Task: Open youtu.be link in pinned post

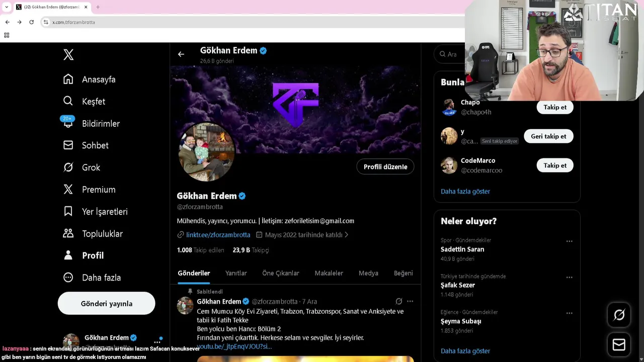Action: pos(234,346)
